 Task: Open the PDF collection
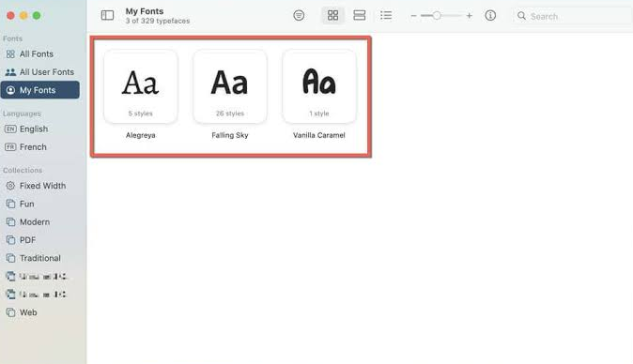40,240
